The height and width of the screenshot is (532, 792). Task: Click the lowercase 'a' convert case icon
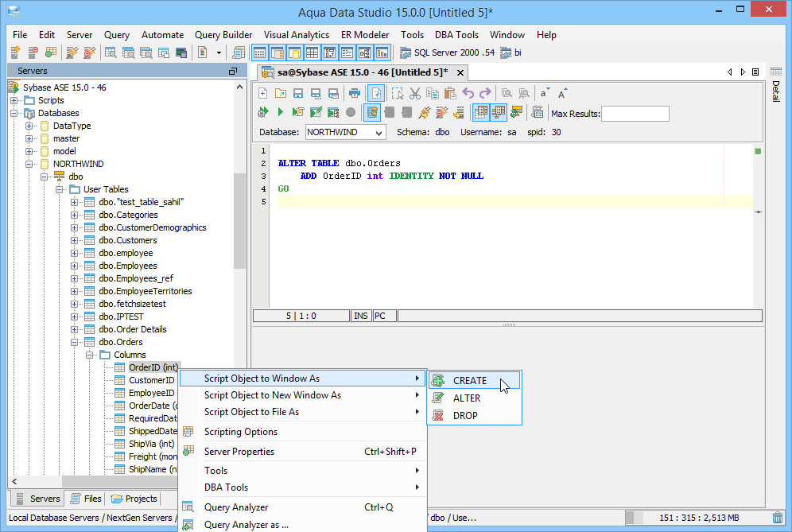click(545, 94)
